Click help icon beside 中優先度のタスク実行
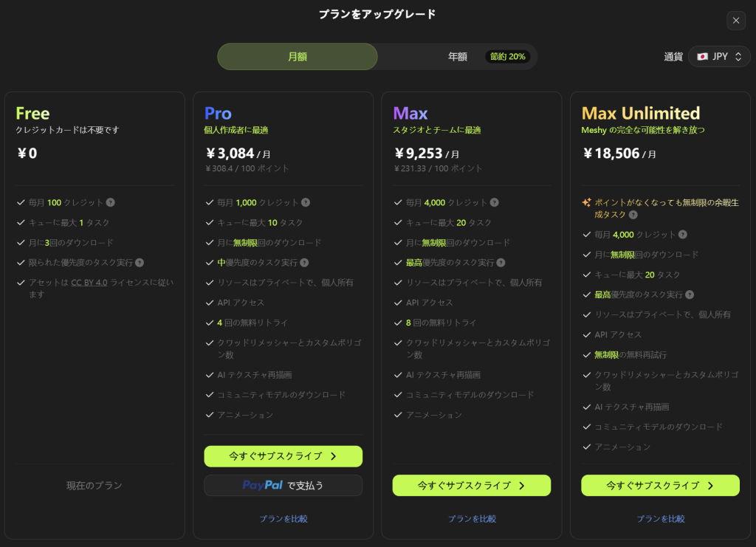Screen dimensions: 756x547 click(x=304, y=263)
